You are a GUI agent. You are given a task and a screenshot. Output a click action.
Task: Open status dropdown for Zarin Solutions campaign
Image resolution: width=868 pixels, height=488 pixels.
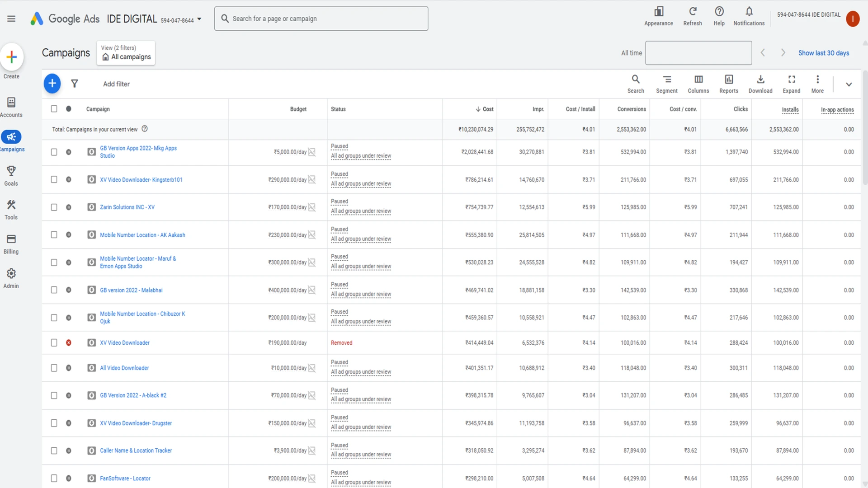click(68, 207)
